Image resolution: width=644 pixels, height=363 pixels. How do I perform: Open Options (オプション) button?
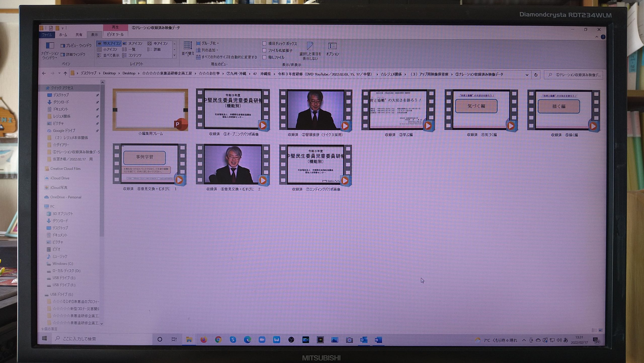(x=332, y=49)
